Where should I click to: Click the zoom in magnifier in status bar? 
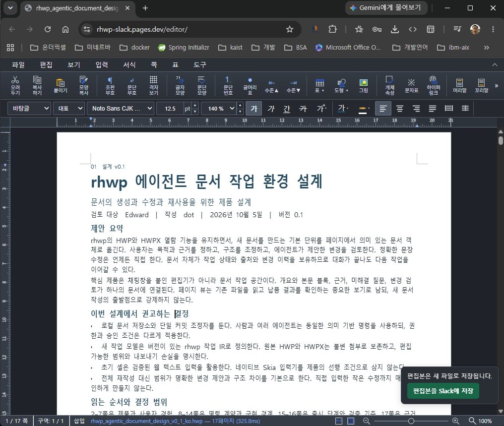tap(456, 421)
